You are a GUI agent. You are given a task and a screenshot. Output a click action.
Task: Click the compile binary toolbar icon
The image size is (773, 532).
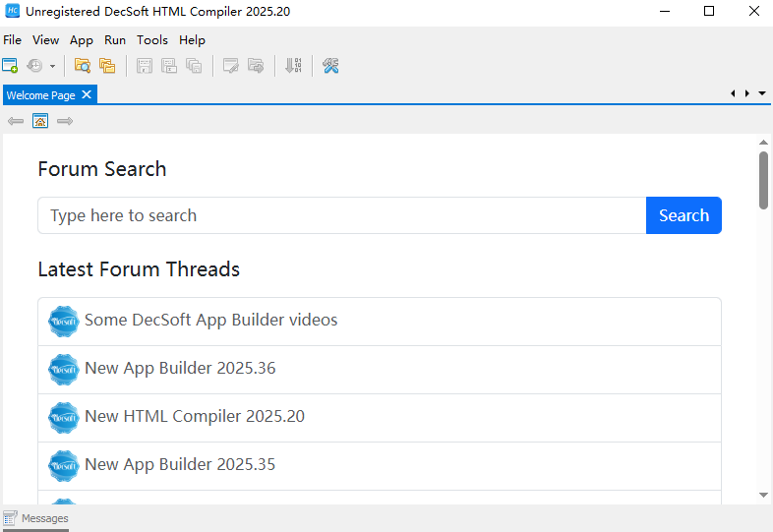(x=293, y=66)
